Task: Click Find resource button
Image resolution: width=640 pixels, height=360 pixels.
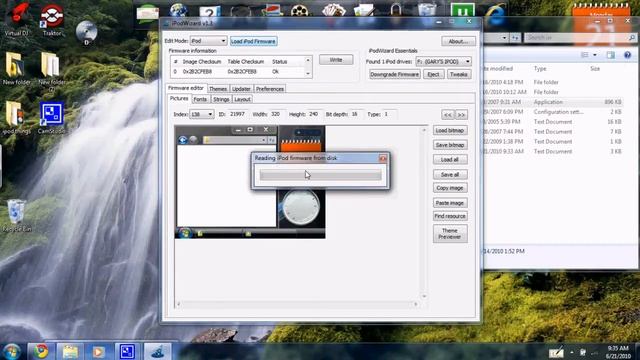Action: pos(450,216)
